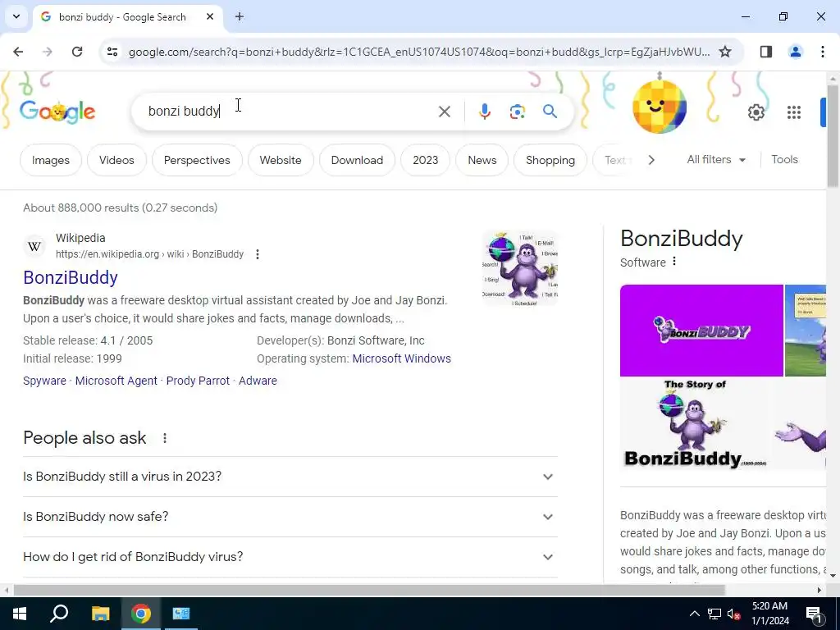Open the Prody Parrot link

coord(198,381)
